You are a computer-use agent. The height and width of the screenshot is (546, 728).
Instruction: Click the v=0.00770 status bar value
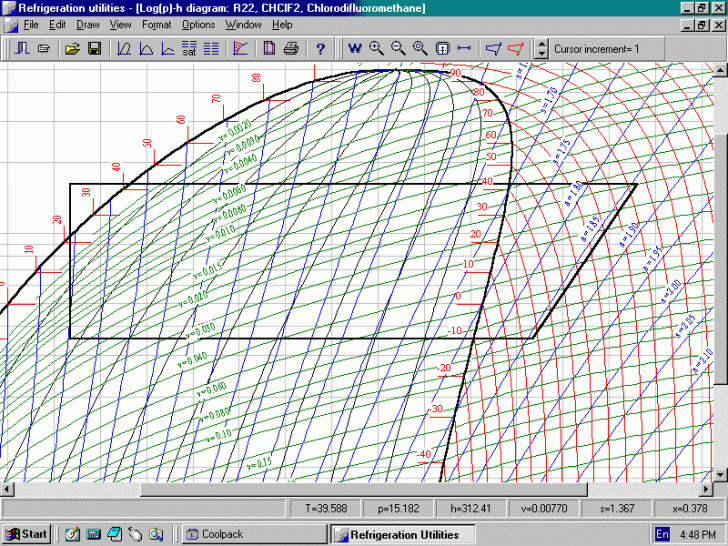coord(544,508)
